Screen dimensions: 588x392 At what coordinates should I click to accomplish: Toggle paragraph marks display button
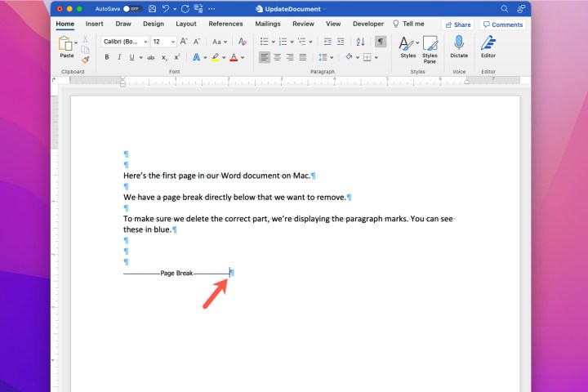(381, 41)
